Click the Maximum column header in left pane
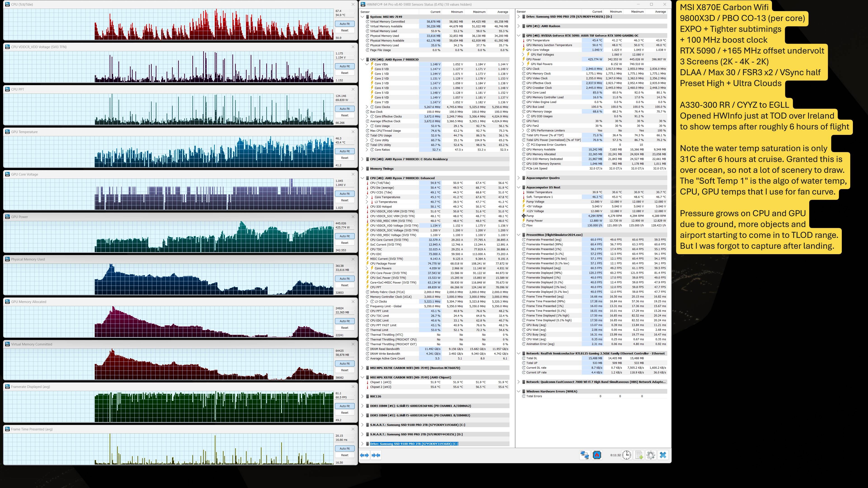Image resolution: width=868 pixels, height=488 pixels. click(x=479, y=12)
